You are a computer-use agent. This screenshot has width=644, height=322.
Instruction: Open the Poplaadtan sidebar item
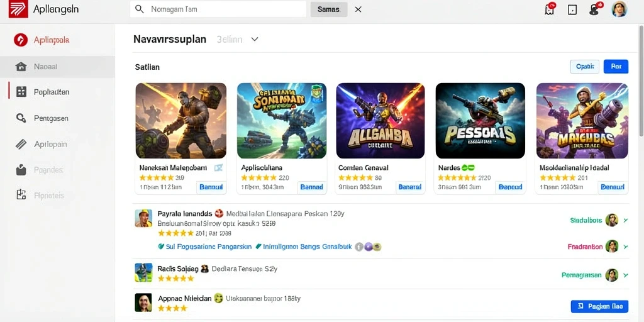[x=57, y=92]
